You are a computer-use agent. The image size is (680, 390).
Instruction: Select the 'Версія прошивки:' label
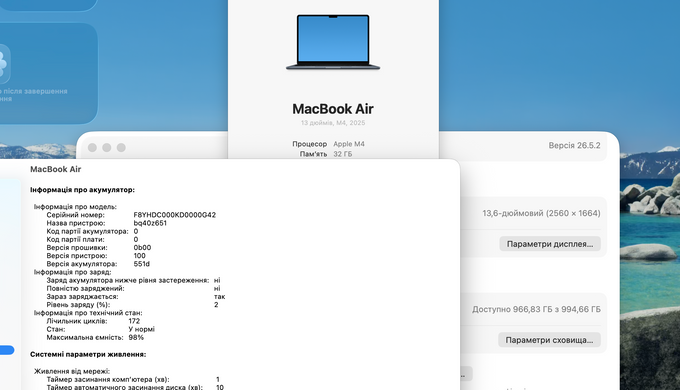pos(77,248)
